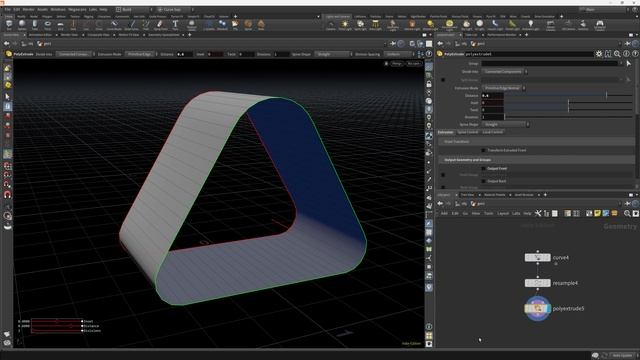Image resolution: width=640 pixels, height=360 pixels.
Task: Open Division Spacing dropdown in viewport toolbar
Action: tap(400, 54)
